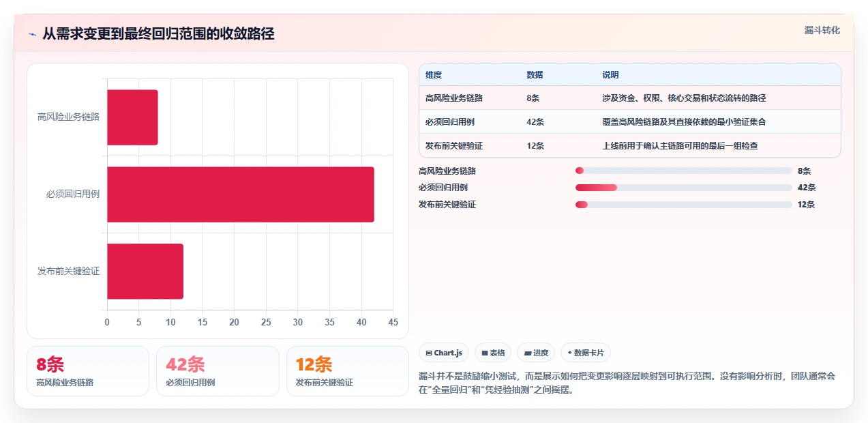
Task: Click the chart y-axis label 发布前关键验证
Action: (x=68, y=271)
